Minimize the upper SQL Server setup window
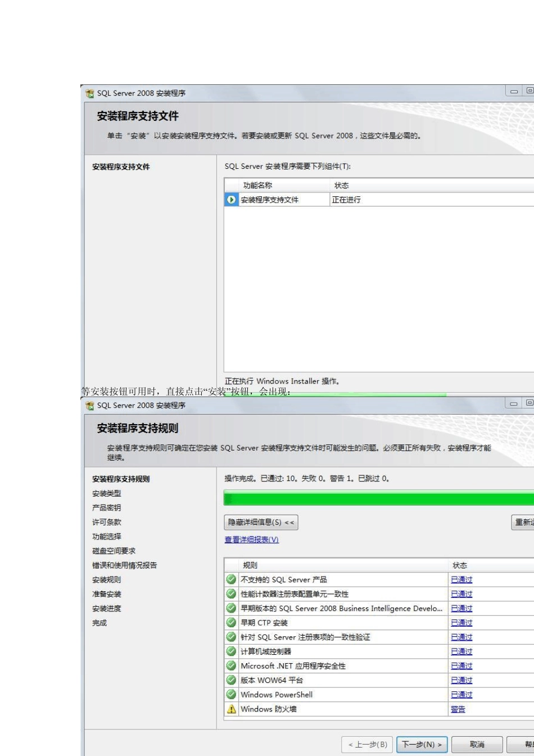This screenshot has width=534, height=756. click(x=514, y=91)
